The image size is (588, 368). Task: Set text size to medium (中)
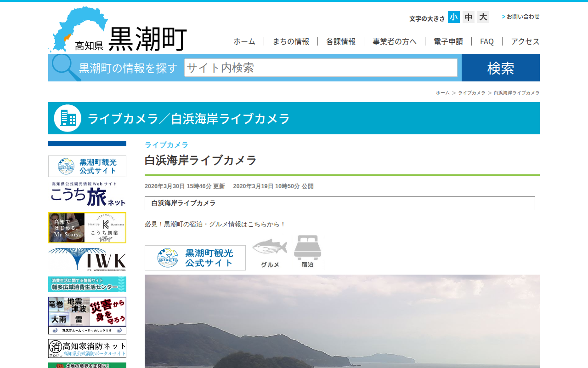[x=469, y=17]
